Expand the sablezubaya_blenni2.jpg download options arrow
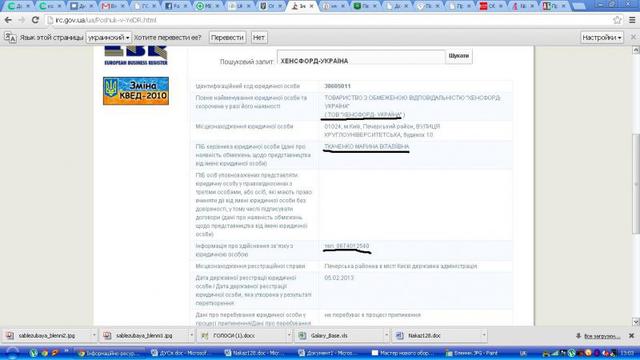Viewport: 640px width, 360px height. (x=94, y=336)
